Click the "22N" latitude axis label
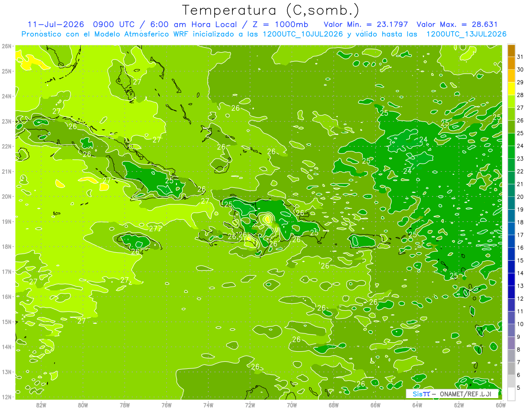 click(7, 146)
